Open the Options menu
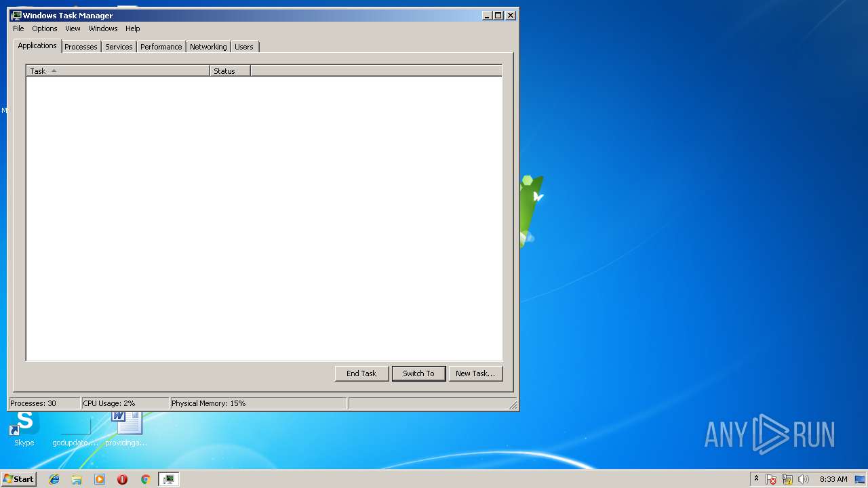This screenshot has width=868, height=488. 45,28
